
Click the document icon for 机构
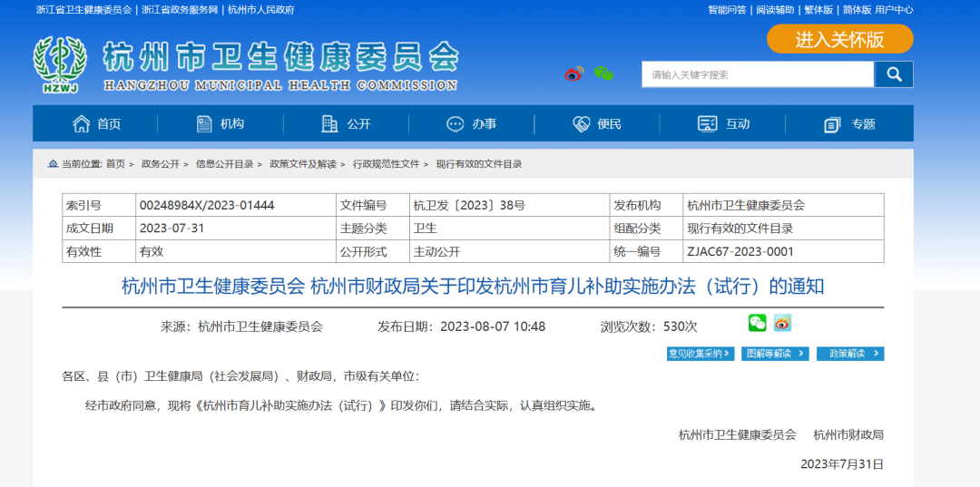(204, 123)
